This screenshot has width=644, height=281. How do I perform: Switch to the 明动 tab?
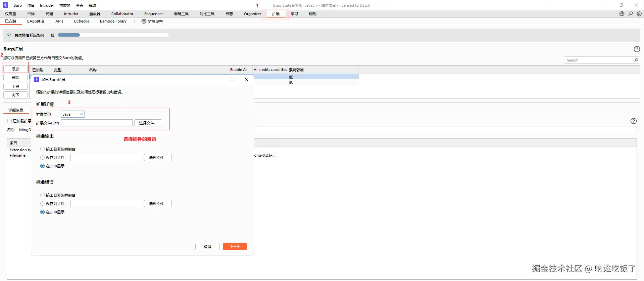click(x=313, y=14)
